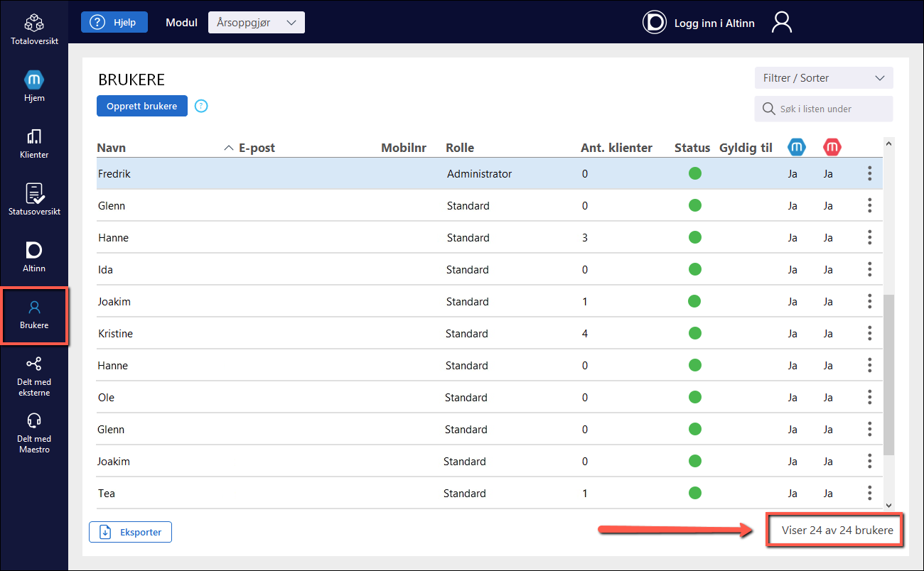This screenshot has width=924, height=571.
Task: Go to Hjem in the sidebar
Action: pos(34,87)
